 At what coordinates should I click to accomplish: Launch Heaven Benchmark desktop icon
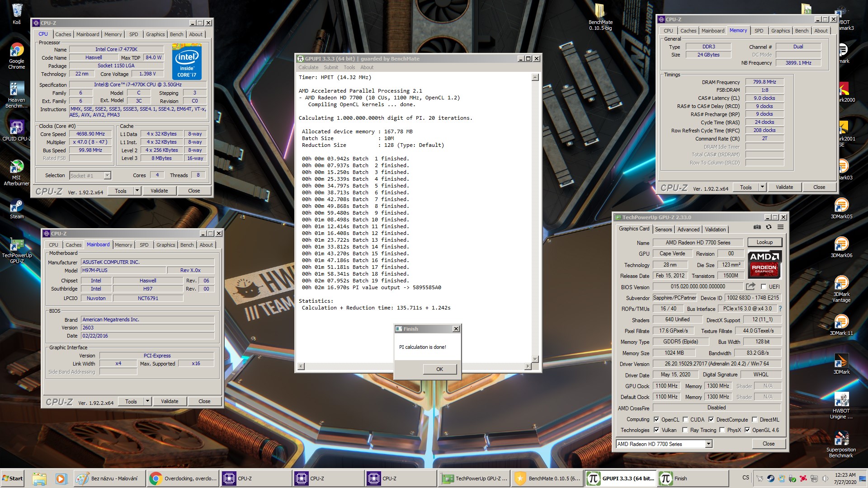17,95
